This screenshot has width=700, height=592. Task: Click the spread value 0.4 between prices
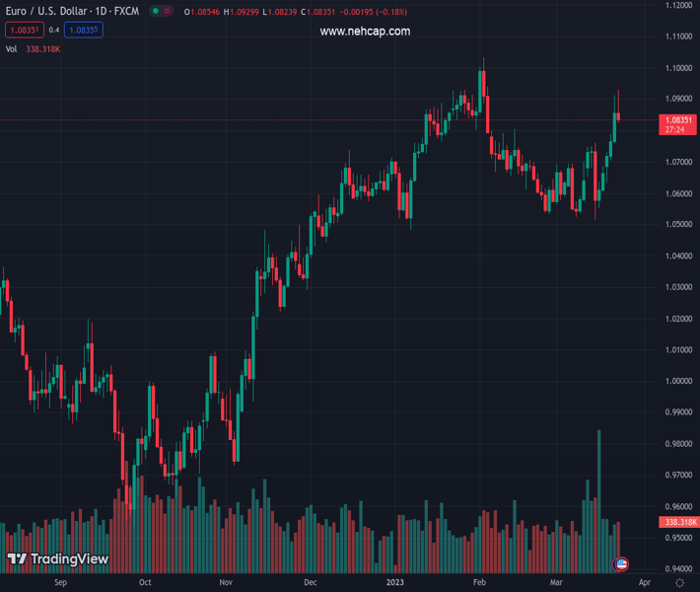coord(54,31)
